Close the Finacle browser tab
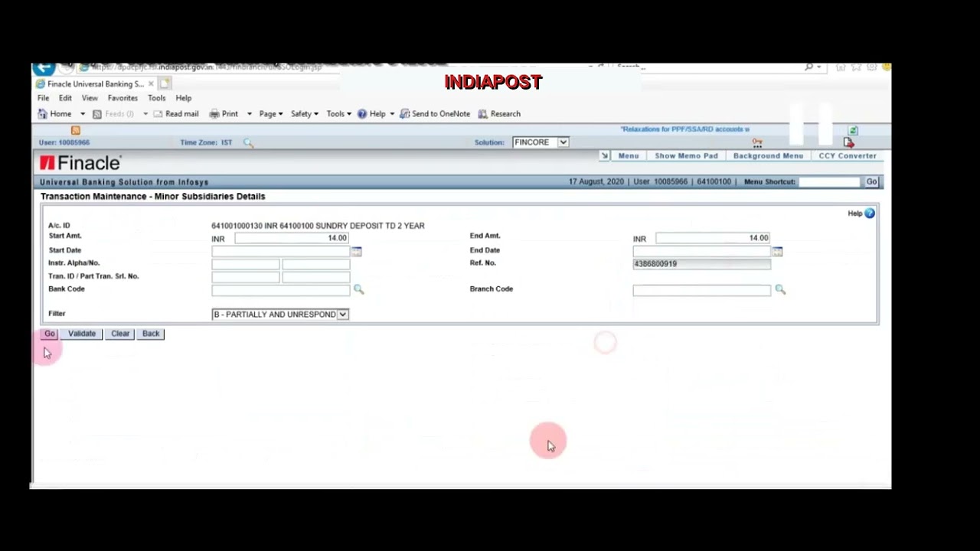Screen dimensions: 980x551 (151, 83)
